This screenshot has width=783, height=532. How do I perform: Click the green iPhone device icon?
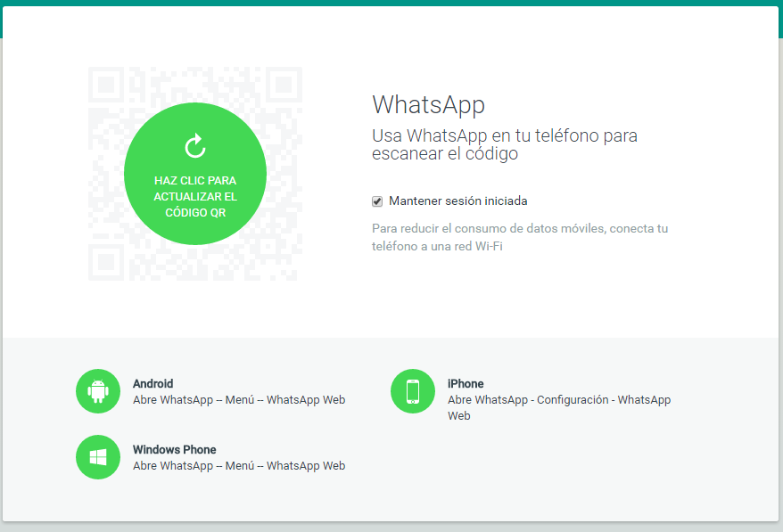tap(413, 391)
